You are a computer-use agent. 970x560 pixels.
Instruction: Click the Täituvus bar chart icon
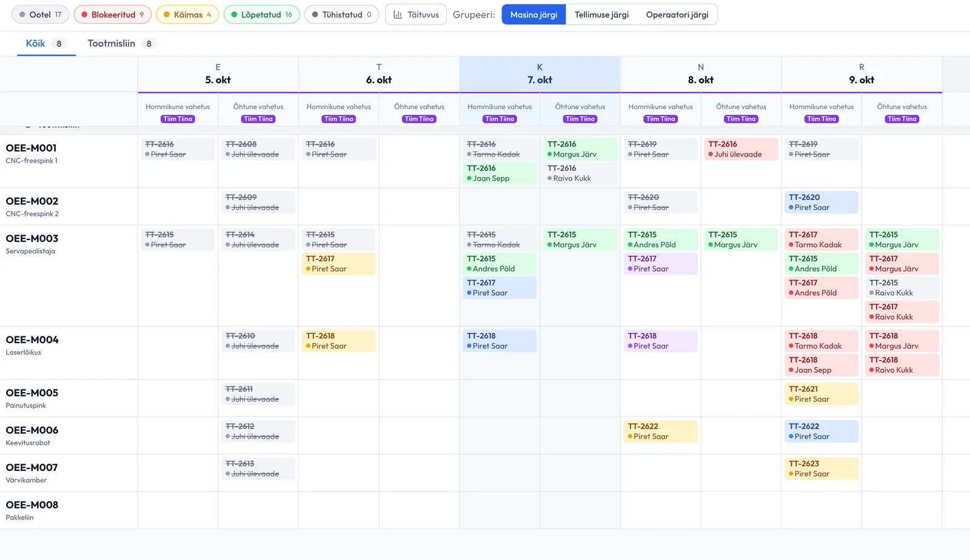tap(398, 15)
